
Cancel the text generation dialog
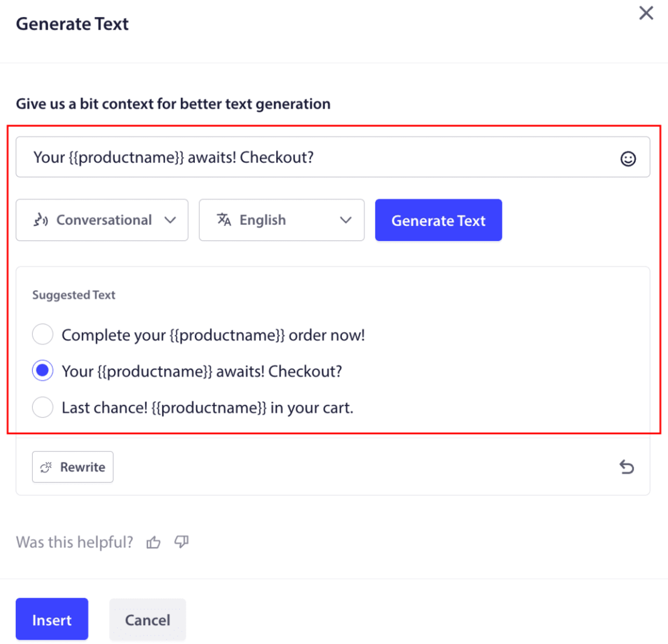coord(148,620)
